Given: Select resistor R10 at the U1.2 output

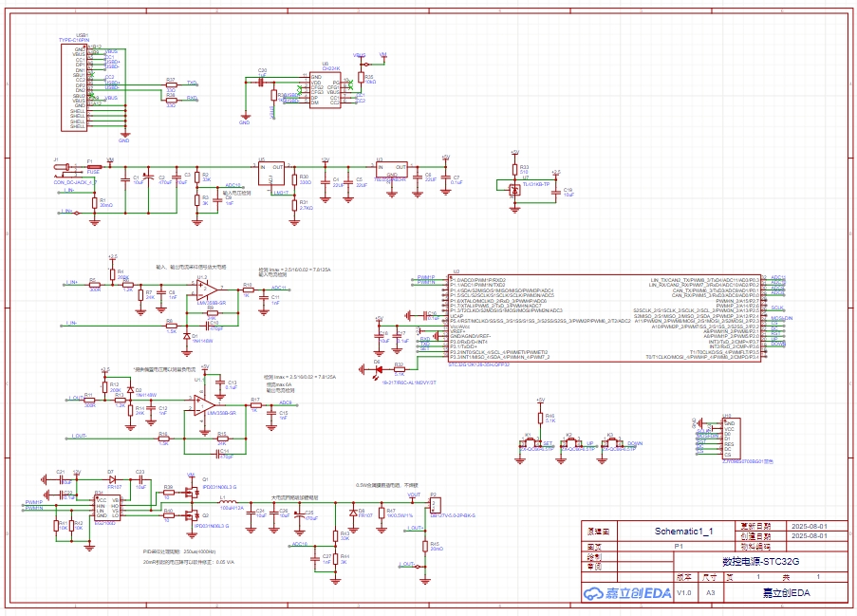Looking at the screenshot, I should pyautogui.click(x=248, y=289).
